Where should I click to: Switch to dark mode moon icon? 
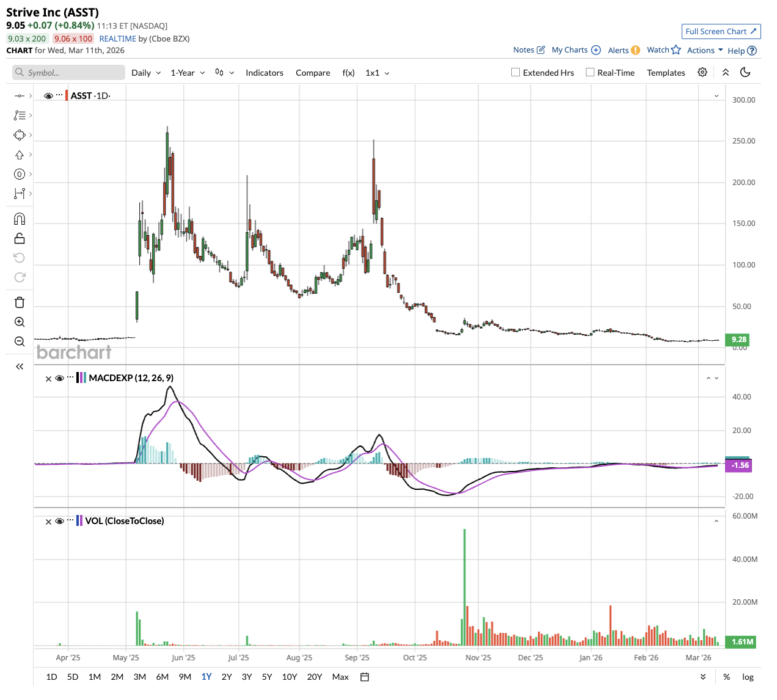745,72
